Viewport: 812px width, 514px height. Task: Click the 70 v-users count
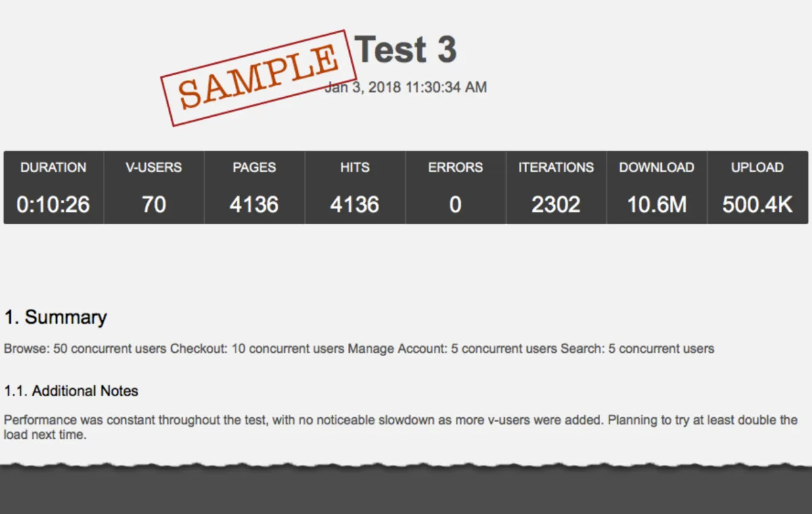[x=154, y=205]
